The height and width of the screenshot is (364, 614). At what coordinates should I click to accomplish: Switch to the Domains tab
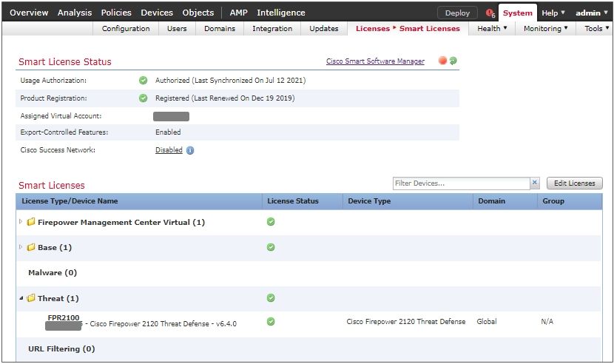click(x=220, y=28)
